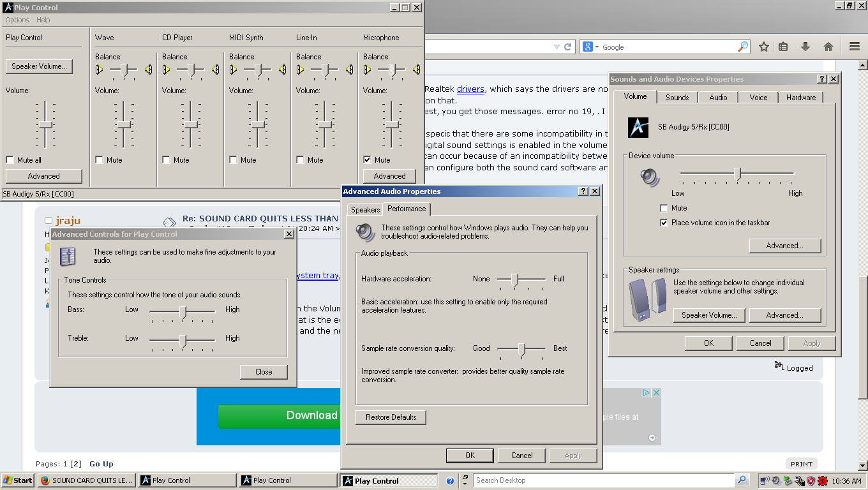Viewport: 868px width, 490px height.
Task: Go to the Firefox home page icon
Action: pos(828,47)
